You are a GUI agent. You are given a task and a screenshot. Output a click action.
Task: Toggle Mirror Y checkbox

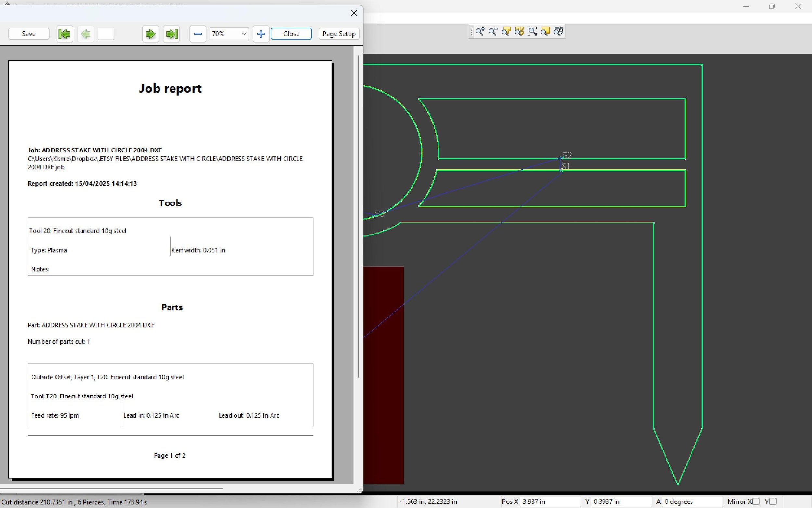coord(772,501)
